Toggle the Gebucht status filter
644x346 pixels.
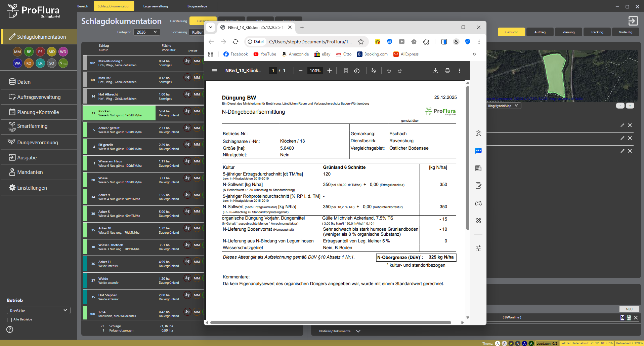(x=511, y=32)
